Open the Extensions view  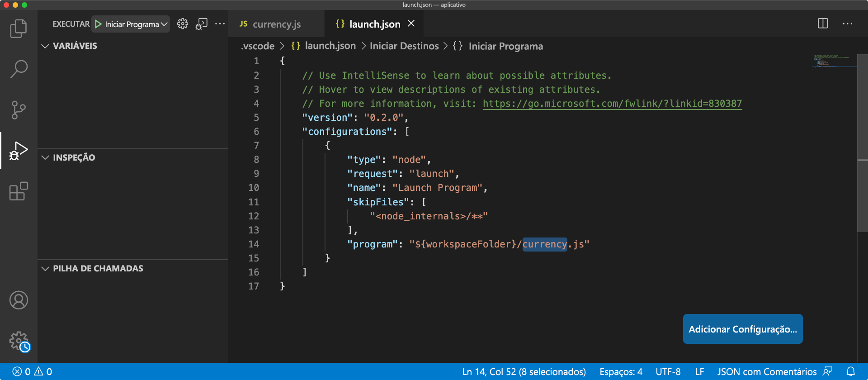coord(19,191)
